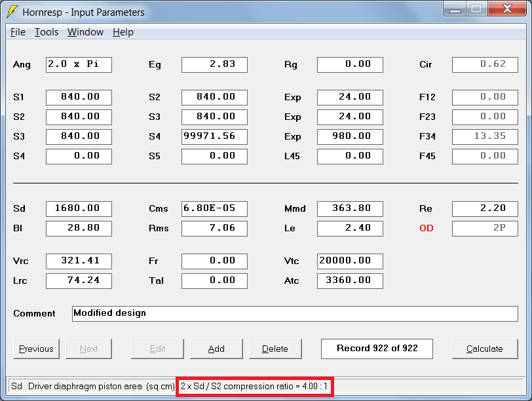Click the Vtc field with 20000.00
532x401 pixels.
point(350,261)
